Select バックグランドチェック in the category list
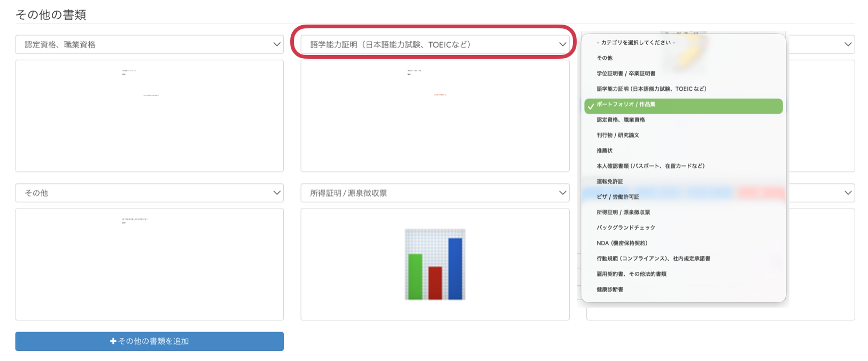Screen dimensions: 868x361 (x=625, y=228)
